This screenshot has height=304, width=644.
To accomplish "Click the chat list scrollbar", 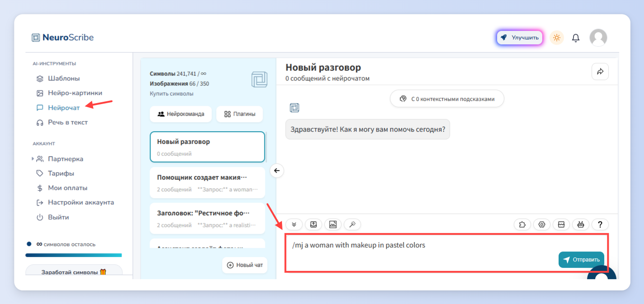I will tap(267, 147).
